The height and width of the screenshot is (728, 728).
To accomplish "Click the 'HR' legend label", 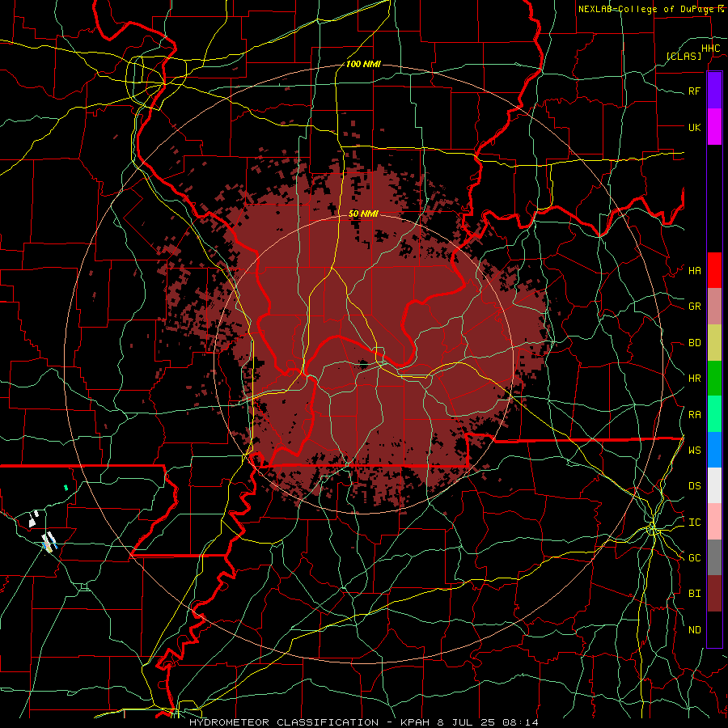I will tap(694, 379).
